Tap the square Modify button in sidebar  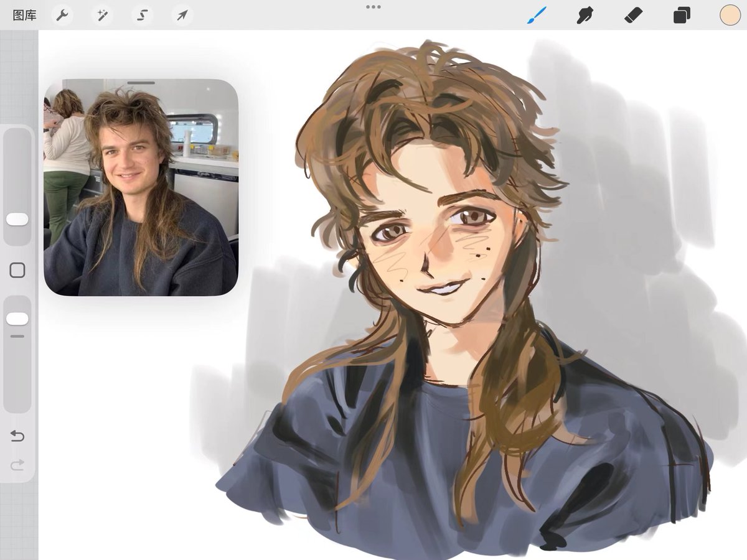(x=17, y=270)
